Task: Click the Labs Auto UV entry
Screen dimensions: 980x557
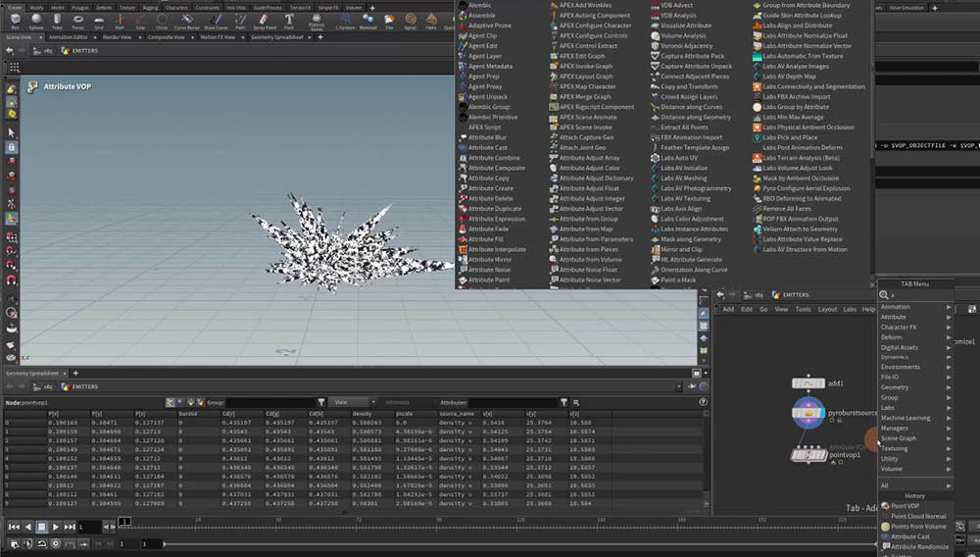Action: (678, 158)
